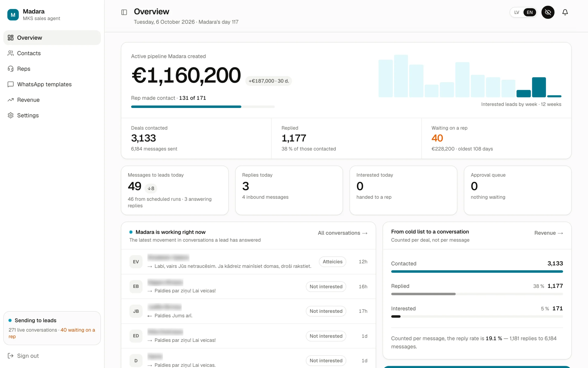
Task: Click the '40 waiting on a rep' status text
Action: point(52,333)
